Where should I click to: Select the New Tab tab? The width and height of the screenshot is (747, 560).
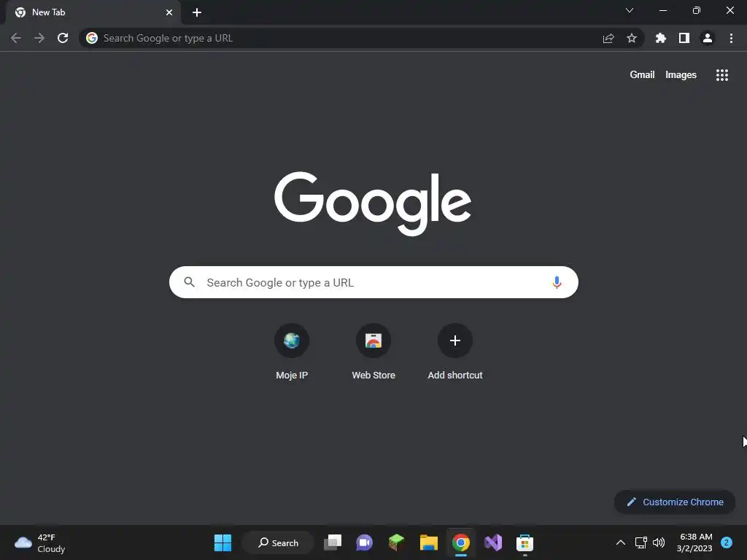pos(93,12)
